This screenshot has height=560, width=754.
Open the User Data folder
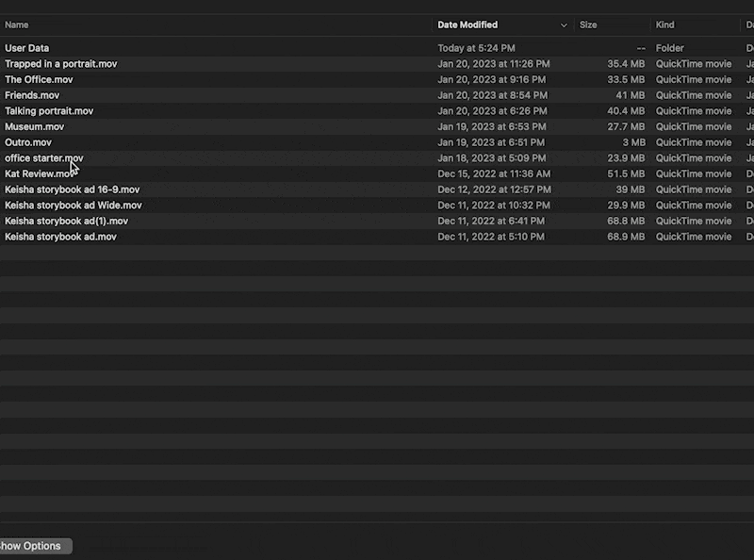pyautogui.click(x=27, y=48)
